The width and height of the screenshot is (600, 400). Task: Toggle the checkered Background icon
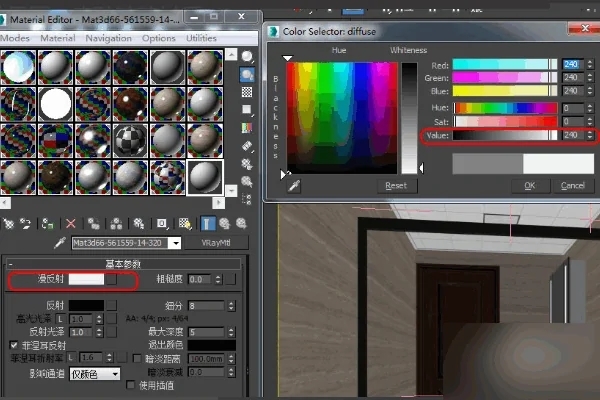(x=247, y=92)
